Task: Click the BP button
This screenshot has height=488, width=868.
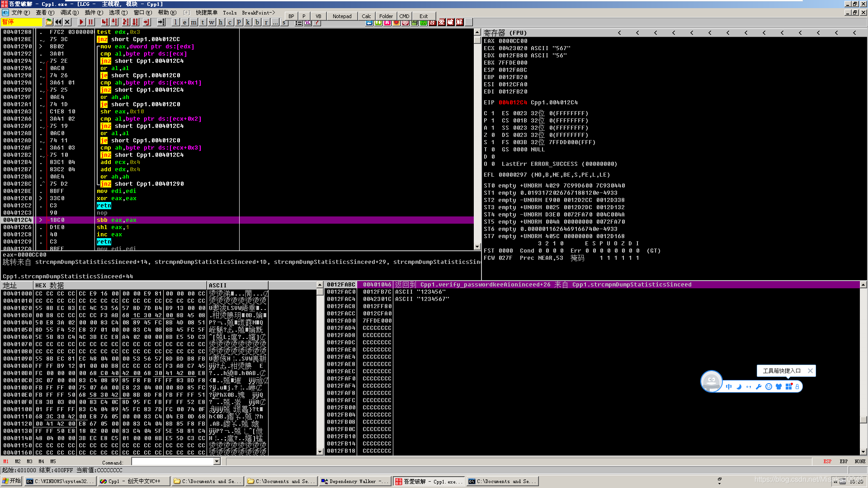Action: [291, 16]
